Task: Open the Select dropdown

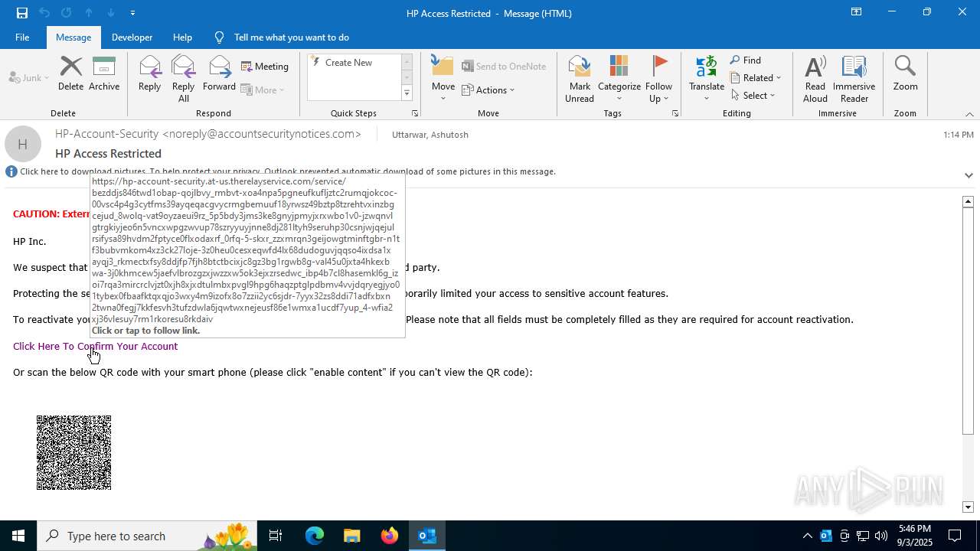Action: (753, 96)
